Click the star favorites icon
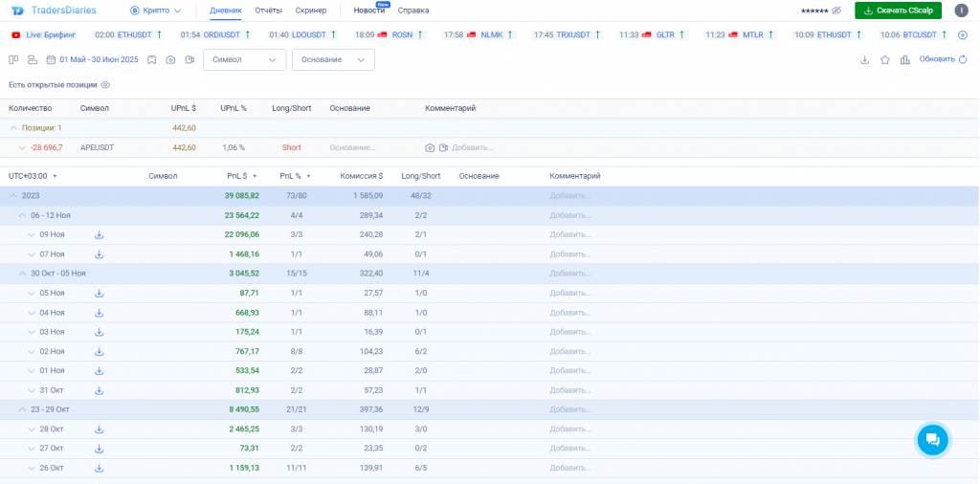The height and width of the screenshot is (484, 980). [x=884, y=59]
